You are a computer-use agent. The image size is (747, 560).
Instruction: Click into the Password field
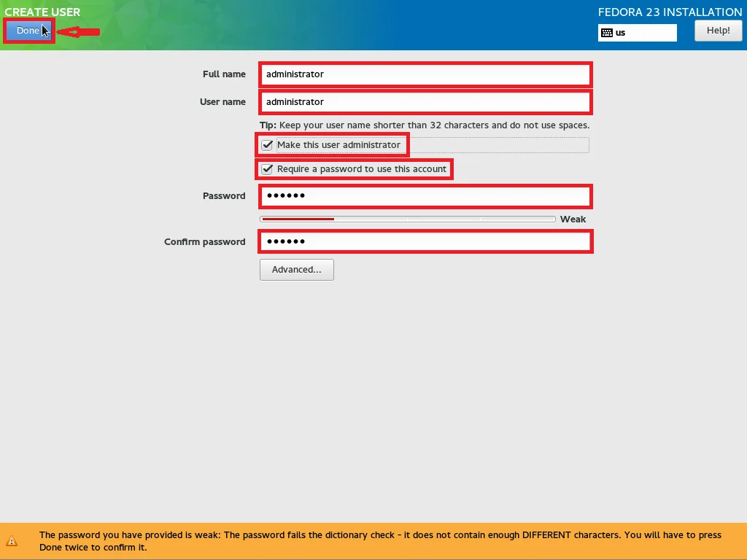[425, 195]
